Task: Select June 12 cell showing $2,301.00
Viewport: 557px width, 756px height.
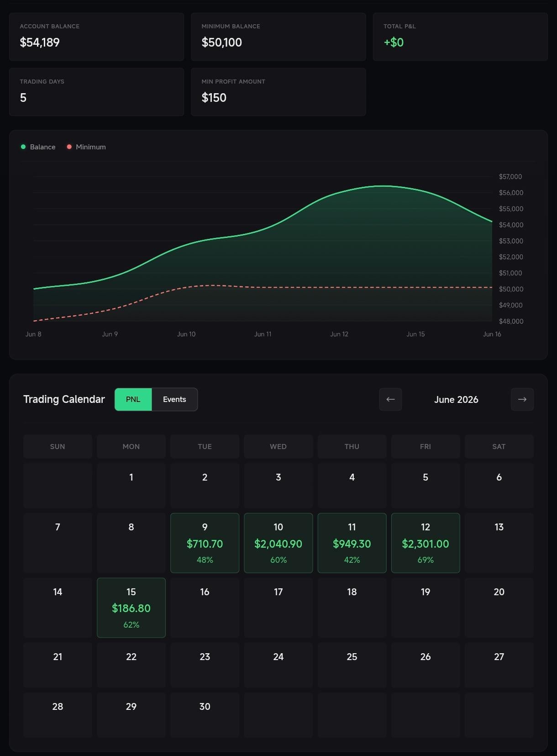Action: click(x=426, y=543)
